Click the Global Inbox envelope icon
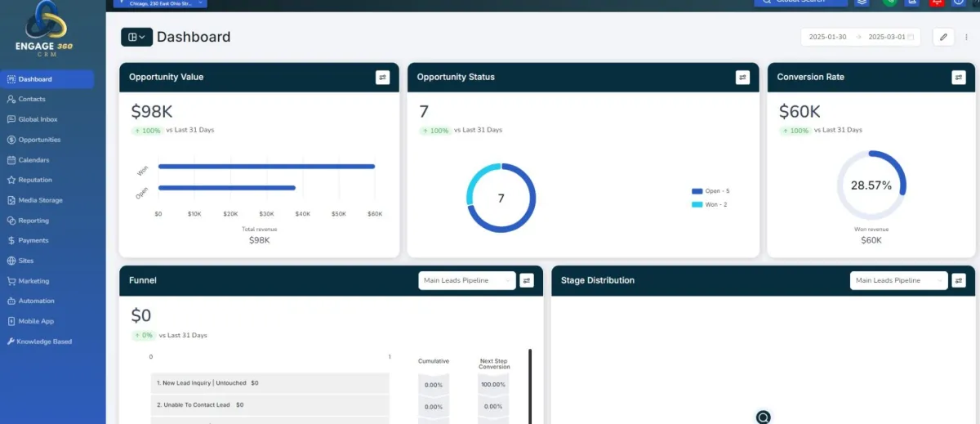The image size is (980, 424). click(11, 119)
